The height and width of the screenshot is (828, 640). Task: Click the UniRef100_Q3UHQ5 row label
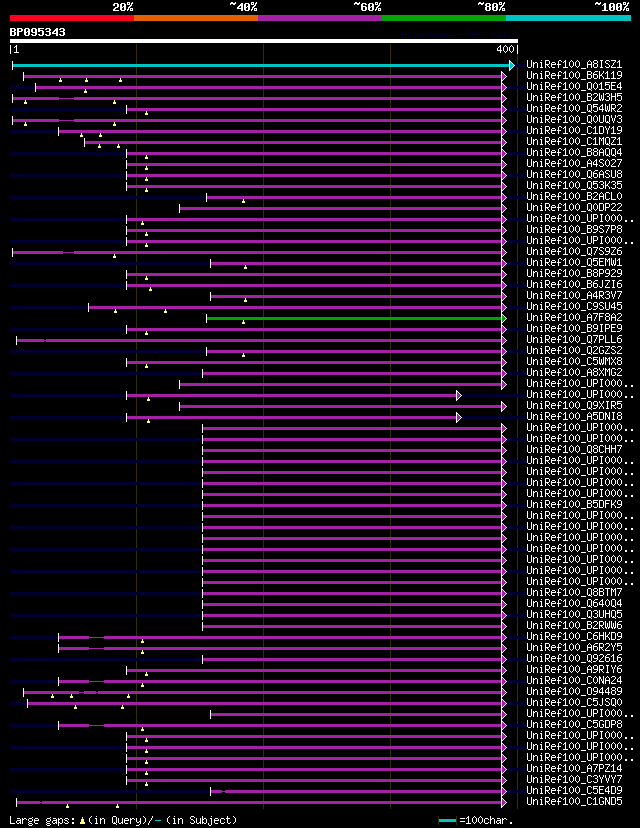tap(574, 615)
